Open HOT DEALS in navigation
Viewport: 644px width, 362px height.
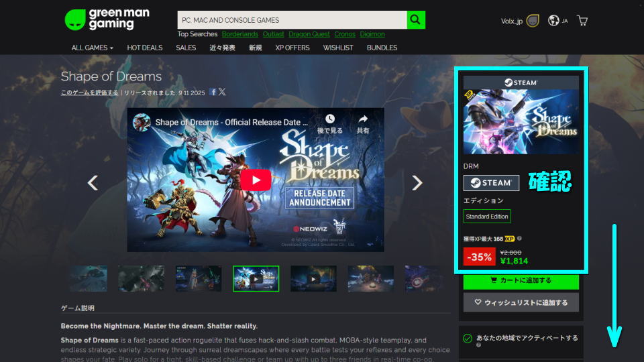coord(145,48)
